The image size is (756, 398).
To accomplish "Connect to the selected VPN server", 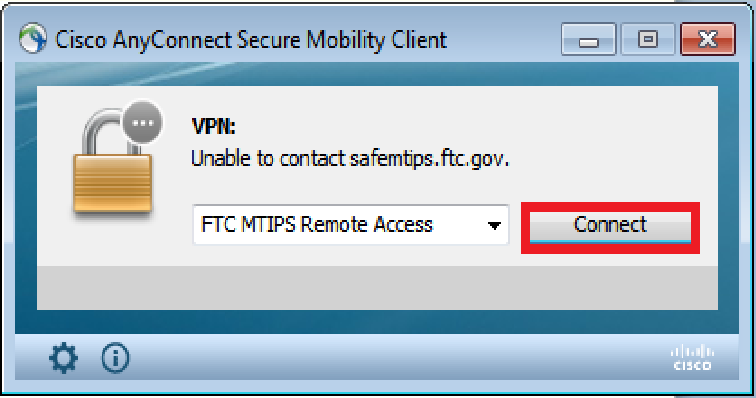I will (x=610, y=225).
